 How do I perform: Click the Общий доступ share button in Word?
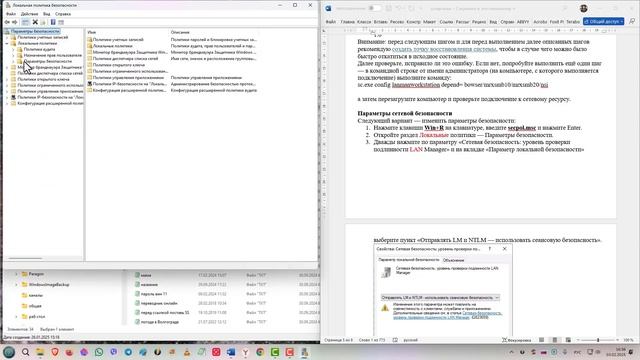click(604, 21)
